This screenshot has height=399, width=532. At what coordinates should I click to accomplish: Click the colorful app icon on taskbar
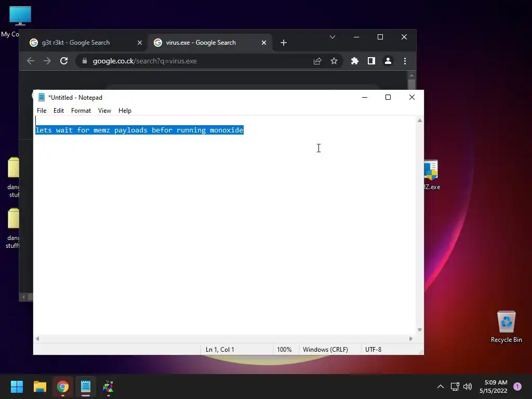point(108,387)
